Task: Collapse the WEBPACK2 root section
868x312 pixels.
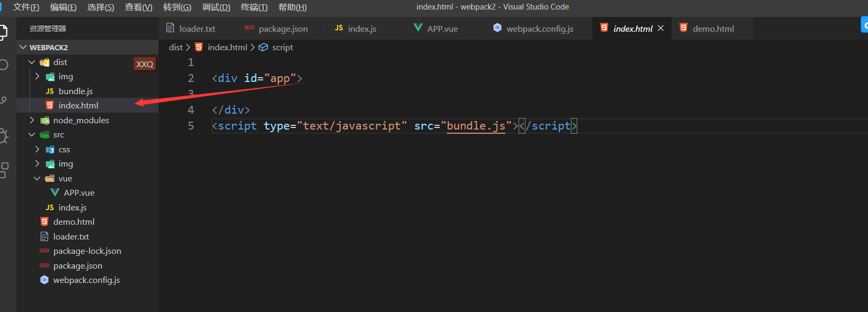Action: pos(23,47)
